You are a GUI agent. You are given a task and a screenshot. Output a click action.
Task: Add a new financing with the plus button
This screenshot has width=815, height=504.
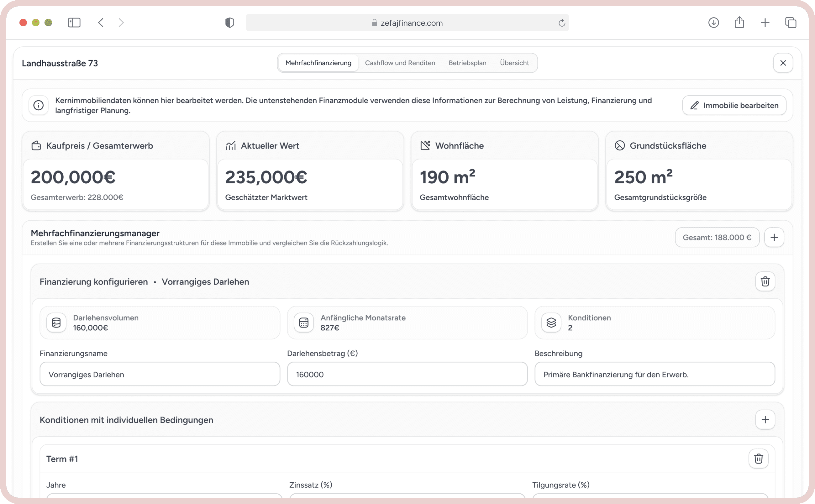click(x=774, y=237)
